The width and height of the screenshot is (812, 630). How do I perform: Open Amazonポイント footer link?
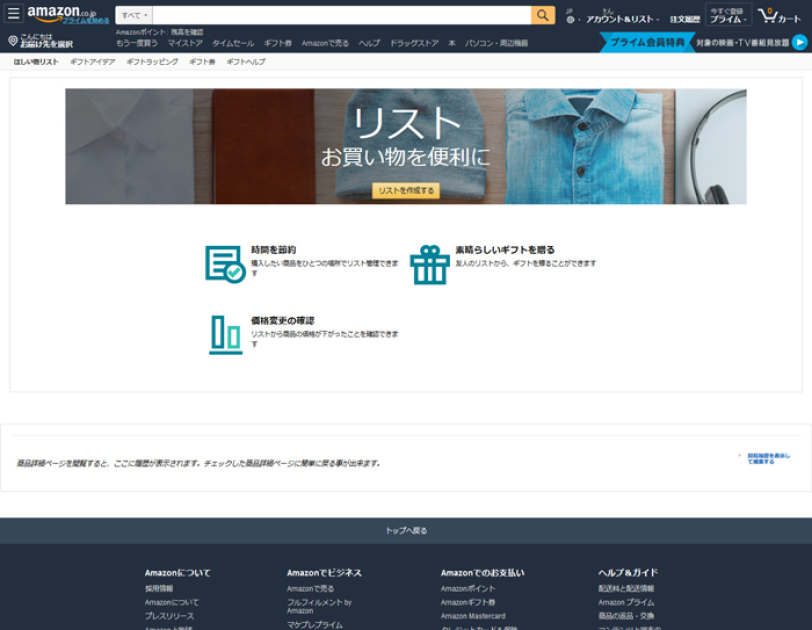[468, 589]
